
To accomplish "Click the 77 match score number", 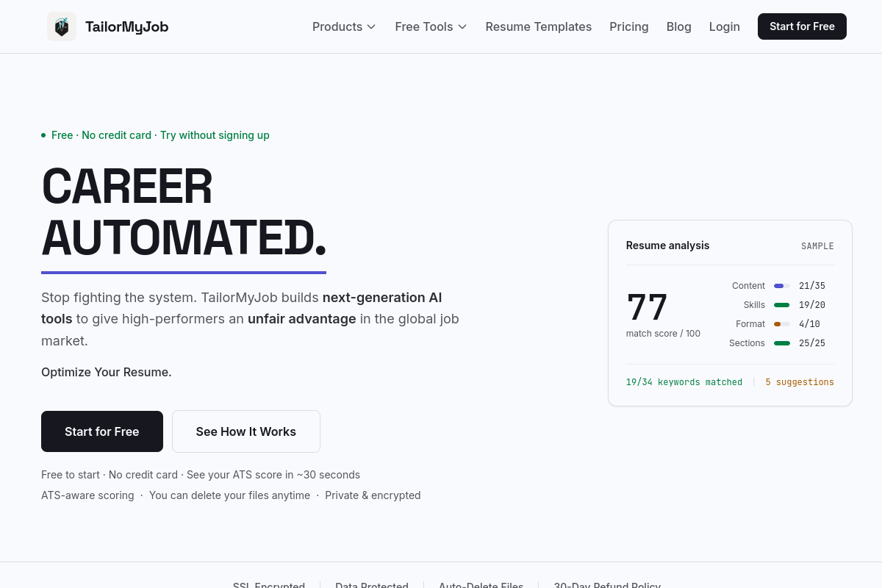I will [647, 307].
